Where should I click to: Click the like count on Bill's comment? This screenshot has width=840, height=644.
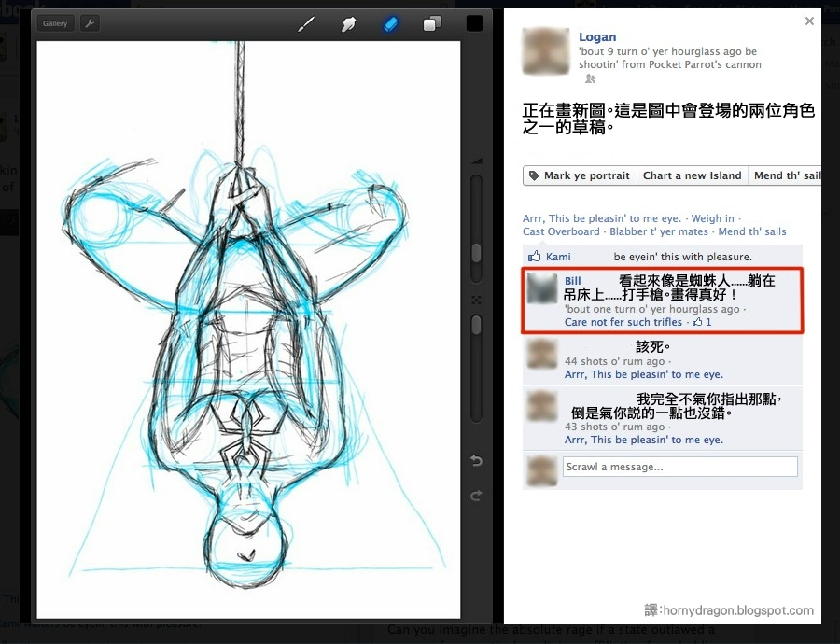coord(702,323)
